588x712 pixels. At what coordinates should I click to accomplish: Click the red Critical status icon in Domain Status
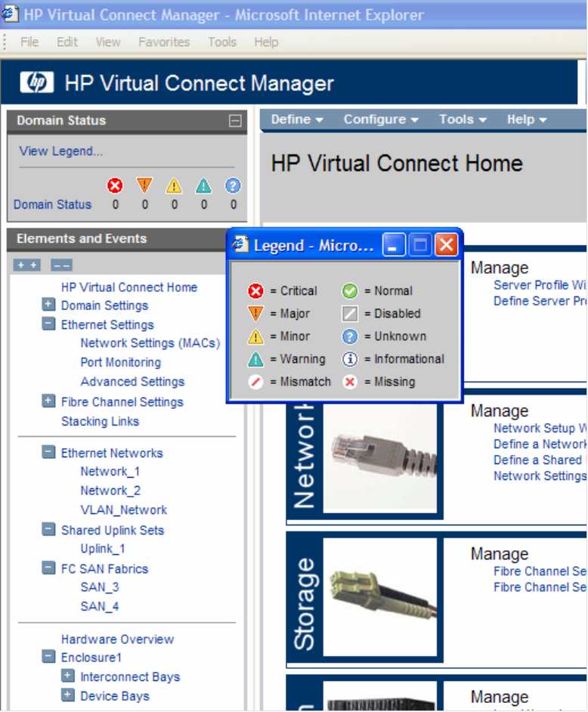point(115,185)
